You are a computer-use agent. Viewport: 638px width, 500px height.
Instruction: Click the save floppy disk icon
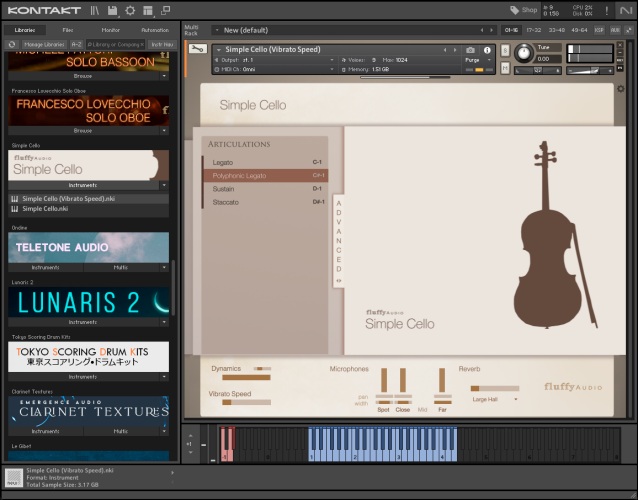click(x=112, y=10)
